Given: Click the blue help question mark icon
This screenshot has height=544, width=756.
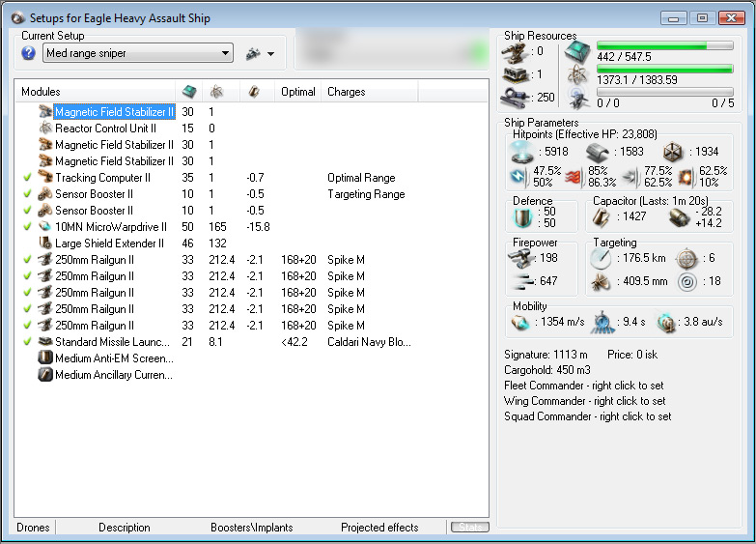Looking at the screenshot, I should (x=28, y=53).
